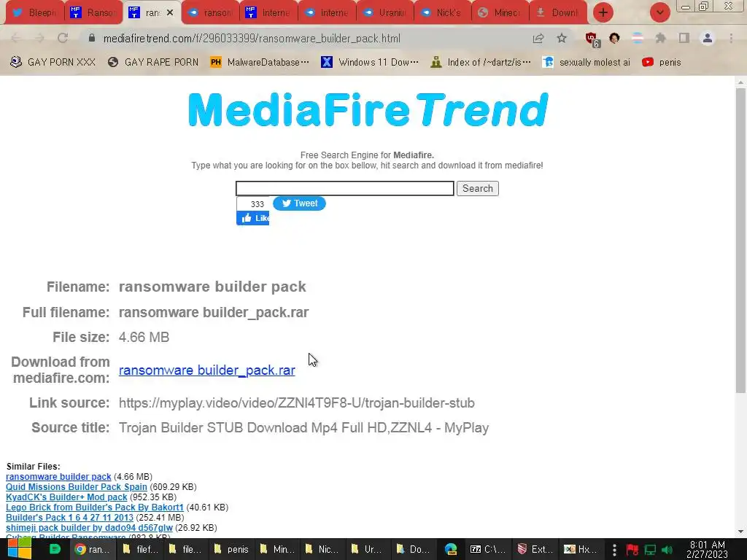Click the scrollbar down arrow
747x560 pixels.
[x=740, y=532]
